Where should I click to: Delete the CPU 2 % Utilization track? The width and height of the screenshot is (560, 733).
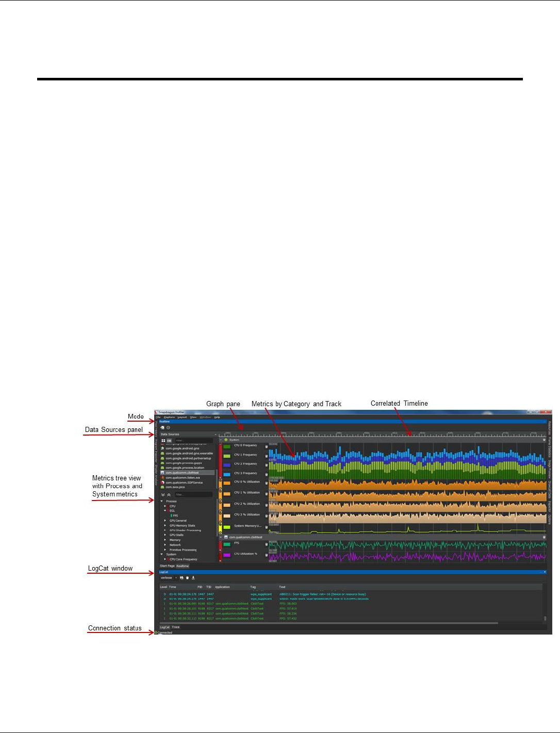267,505
